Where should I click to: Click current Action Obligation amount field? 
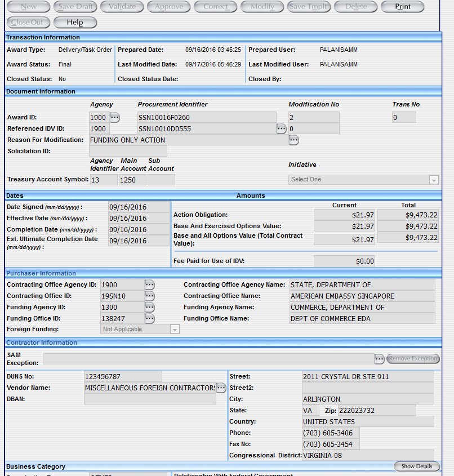click(345, 215)
